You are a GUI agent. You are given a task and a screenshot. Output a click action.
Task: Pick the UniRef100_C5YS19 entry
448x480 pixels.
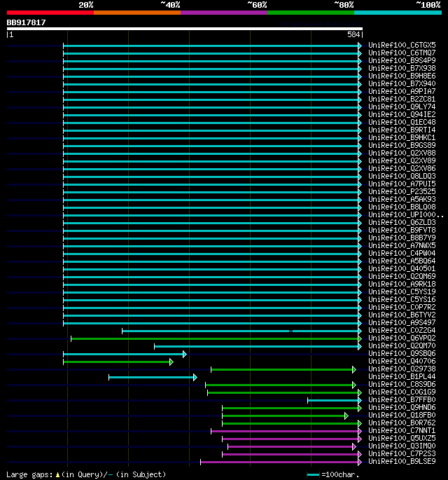tap(402, 292)
